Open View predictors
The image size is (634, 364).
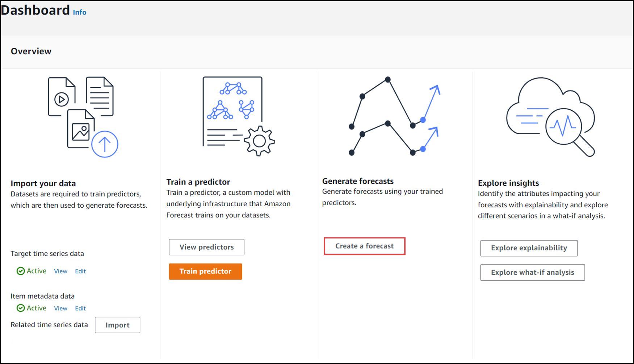206,247
